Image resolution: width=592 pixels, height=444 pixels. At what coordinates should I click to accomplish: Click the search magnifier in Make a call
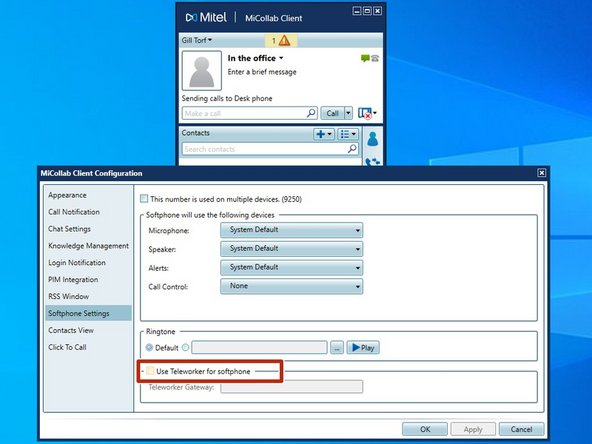[311, 113]
